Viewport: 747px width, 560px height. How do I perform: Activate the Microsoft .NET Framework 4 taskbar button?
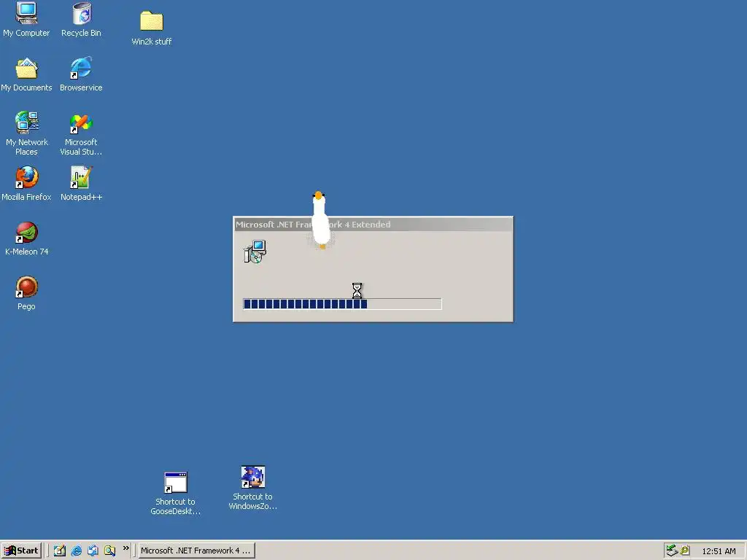(x=196, y=551)
